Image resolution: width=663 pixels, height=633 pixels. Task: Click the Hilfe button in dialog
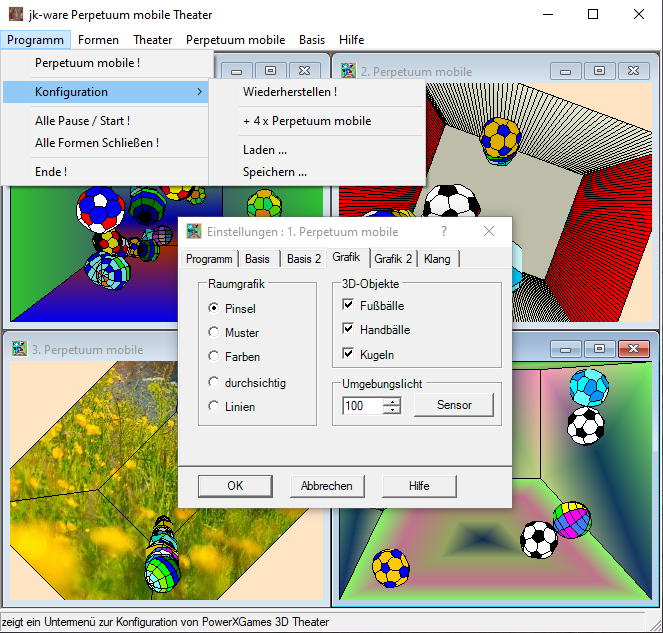pyautogui.click(x=419, y=486)
